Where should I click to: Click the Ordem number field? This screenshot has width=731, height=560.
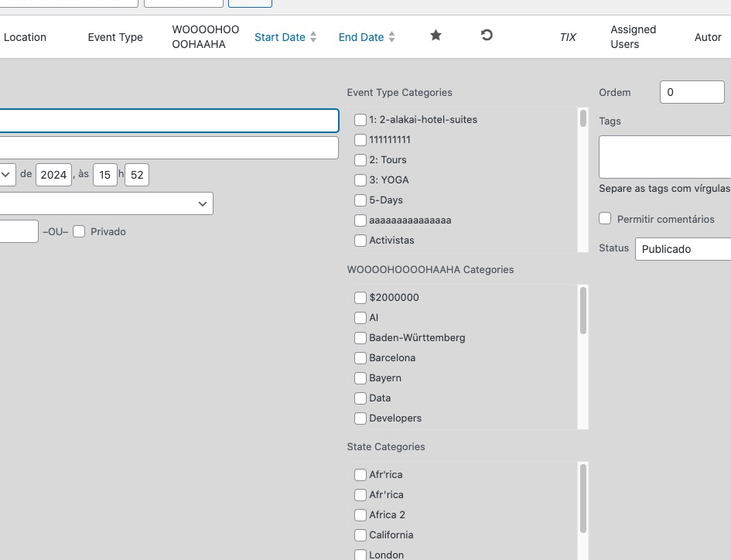(x=692, y=92)
